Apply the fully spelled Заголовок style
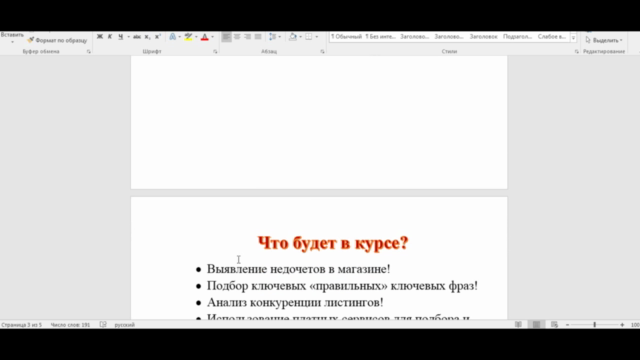This screenshot has width=640, height=360. [483, 37]
